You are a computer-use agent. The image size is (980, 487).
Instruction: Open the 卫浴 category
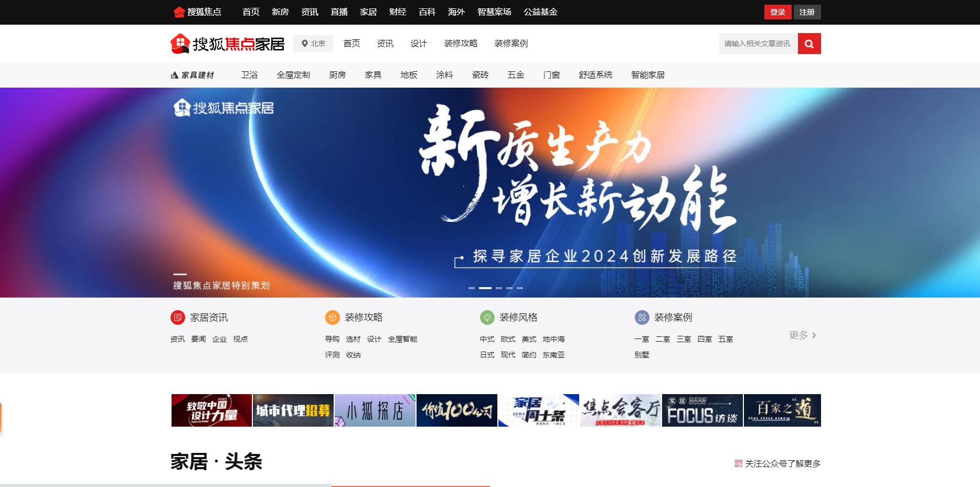(x=249, y=75)
